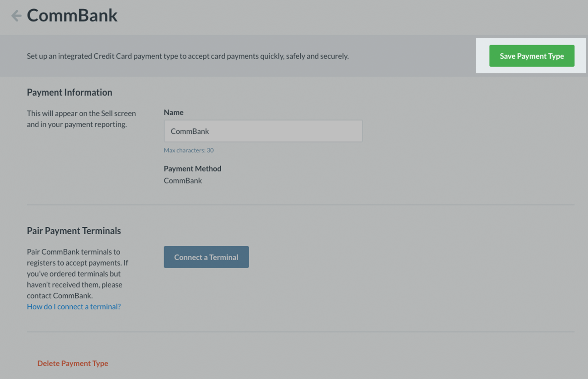Screen dimensions: 588x379
Task: Click the 'Max characters: 30' hint text
Action: pyautogui.click(x=188, y=150)
